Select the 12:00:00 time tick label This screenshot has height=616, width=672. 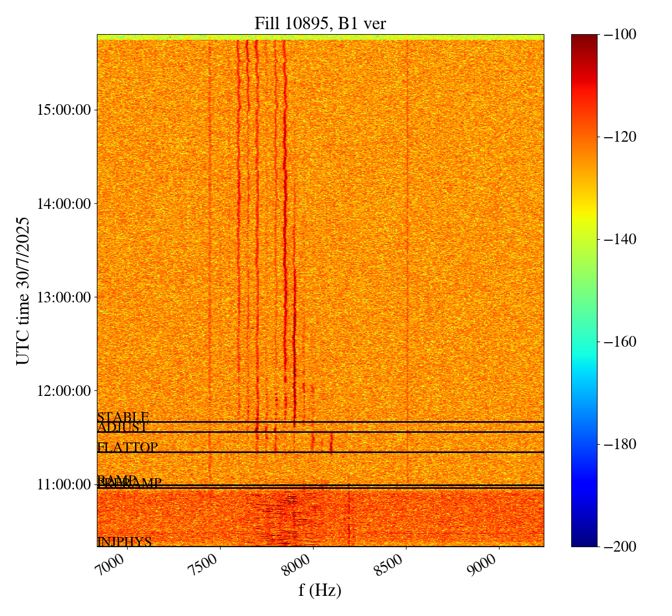[x=64, y=390]
